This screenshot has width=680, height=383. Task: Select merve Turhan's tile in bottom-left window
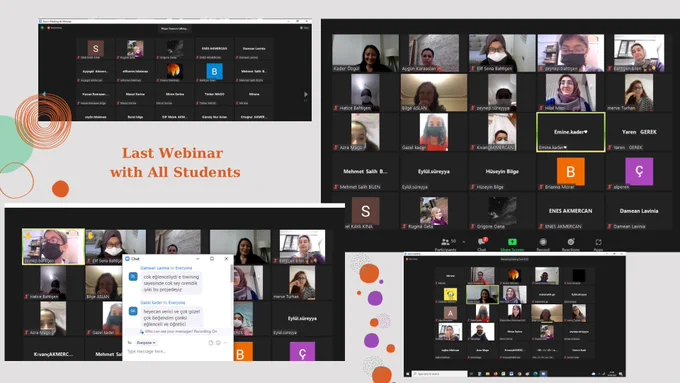click(x=302, y=282)
